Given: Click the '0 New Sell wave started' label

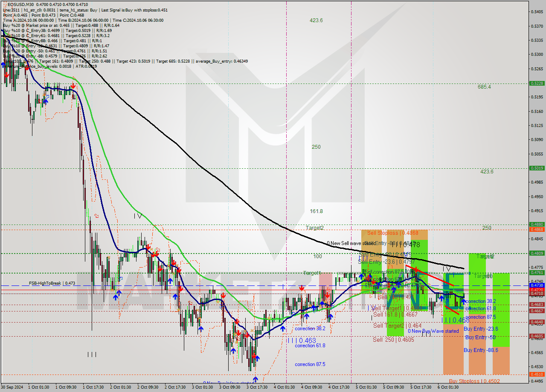Looking at the screenshot, I should (351, 243).
